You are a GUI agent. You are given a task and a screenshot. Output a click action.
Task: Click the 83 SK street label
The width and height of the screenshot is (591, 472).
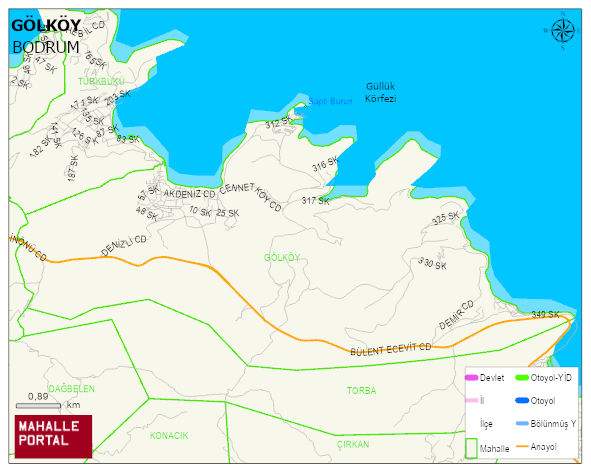[x=127, y=139]
